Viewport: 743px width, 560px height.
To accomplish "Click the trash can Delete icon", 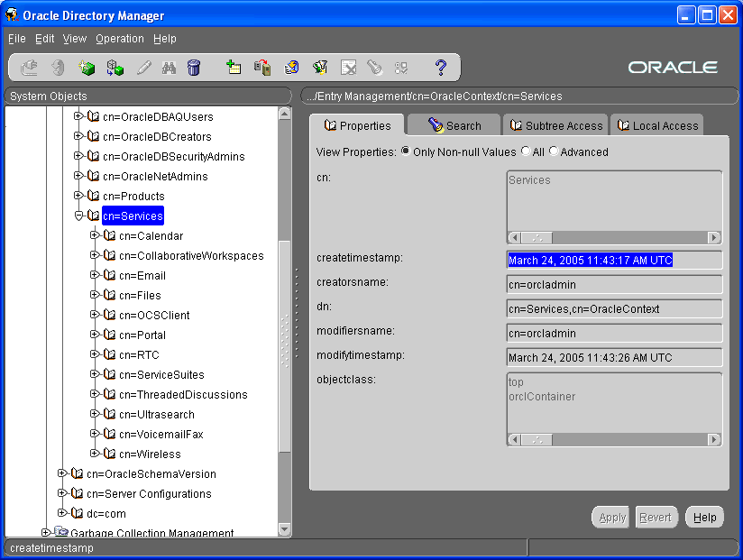I will [x=194, y=68].
